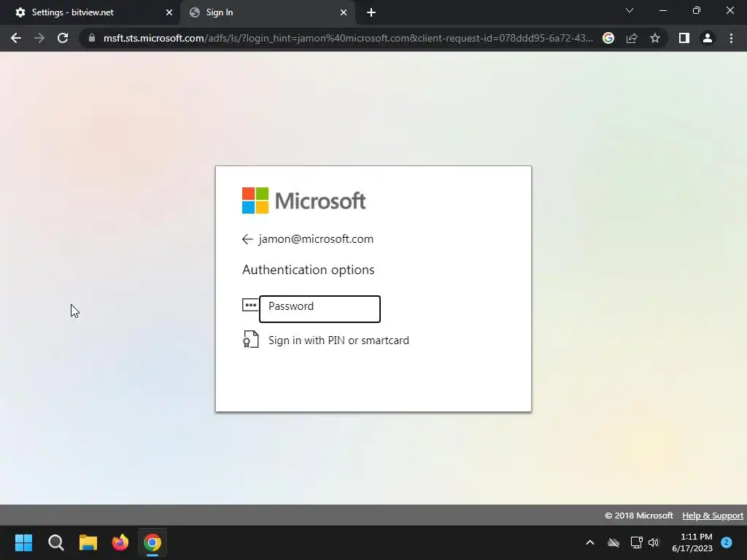Click the Microsoft logo
The width and height of the screenshot is (747, 560).
click(x=304, y=201)
